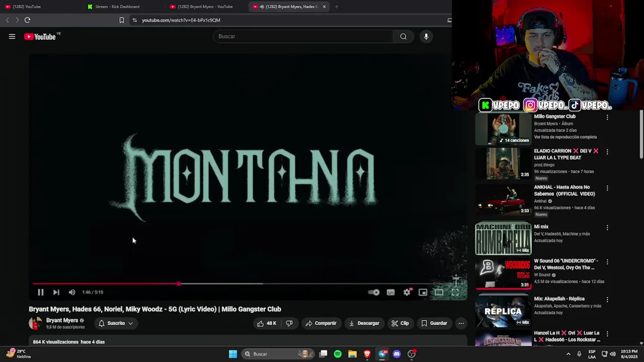Open Discord from the taskbar

tap(397, 354)
